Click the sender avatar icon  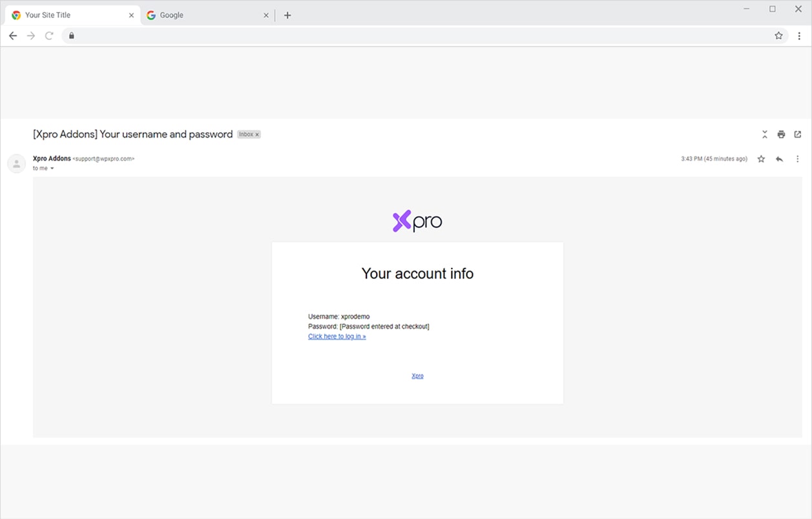coord(16,163)
